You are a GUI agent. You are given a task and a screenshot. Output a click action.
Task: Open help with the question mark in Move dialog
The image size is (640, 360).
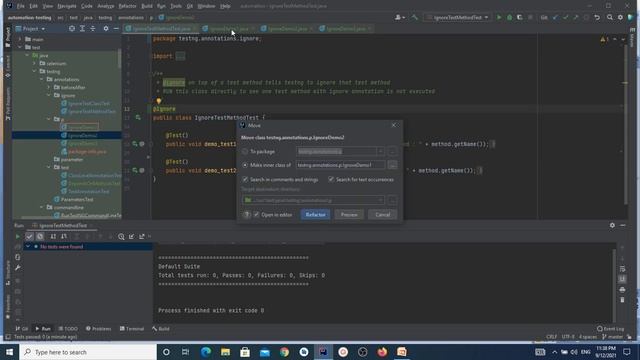[247, 215]
